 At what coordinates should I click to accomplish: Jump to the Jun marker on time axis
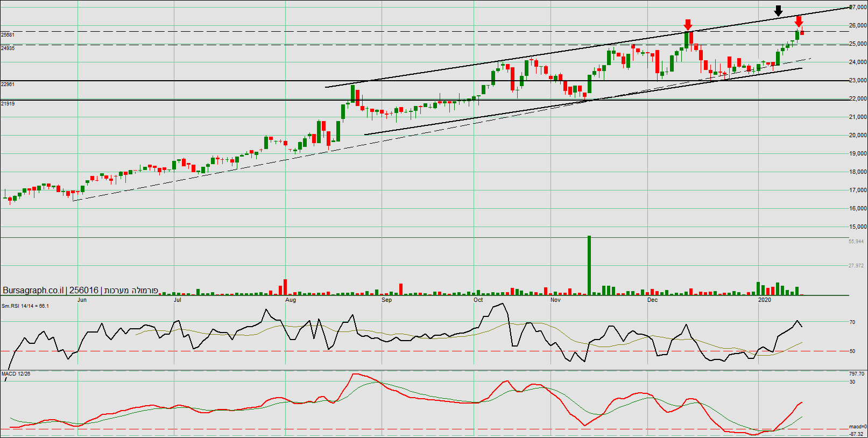point(82,300)
